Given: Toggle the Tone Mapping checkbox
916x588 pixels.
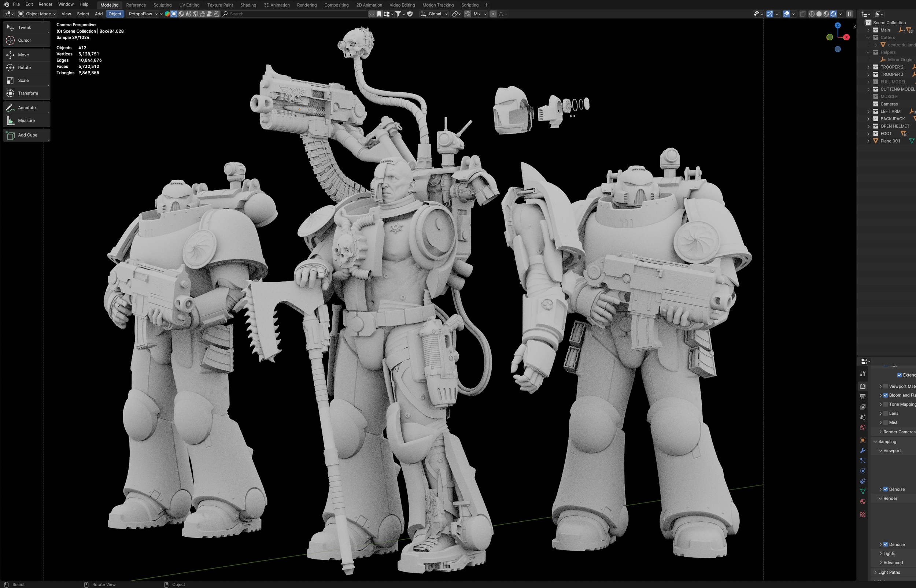Looking at the screenshot, I should click(x=886, y=405).
